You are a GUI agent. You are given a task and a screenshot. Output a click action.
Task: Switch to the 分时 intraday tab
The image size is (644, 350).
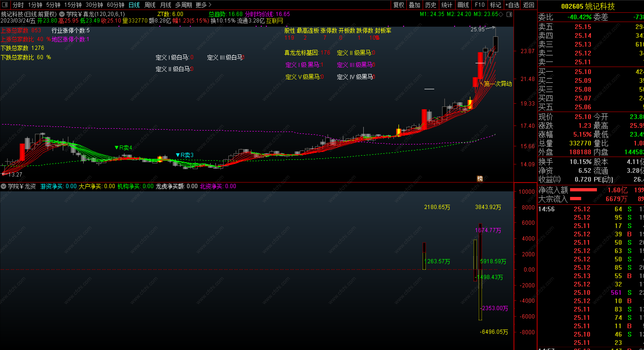(x=18, y=5)
